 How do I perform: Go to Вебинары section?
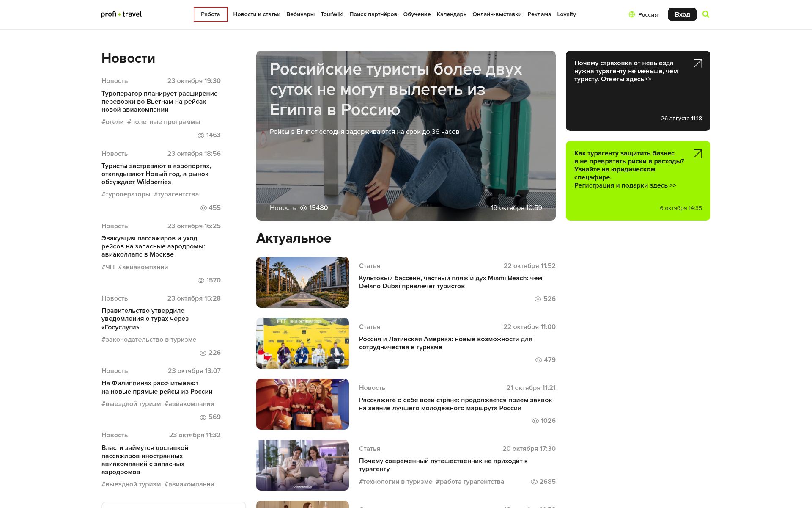[300, 14]
